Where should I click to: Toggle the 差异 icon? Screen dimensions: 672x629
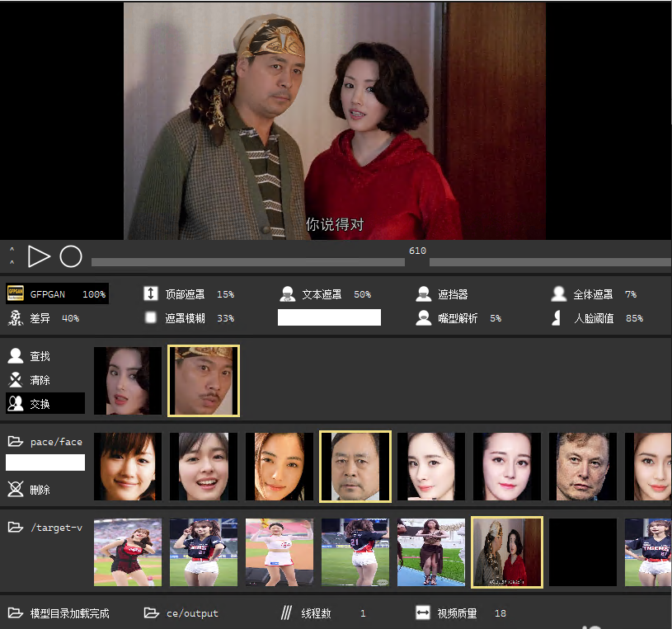(16, 318)
